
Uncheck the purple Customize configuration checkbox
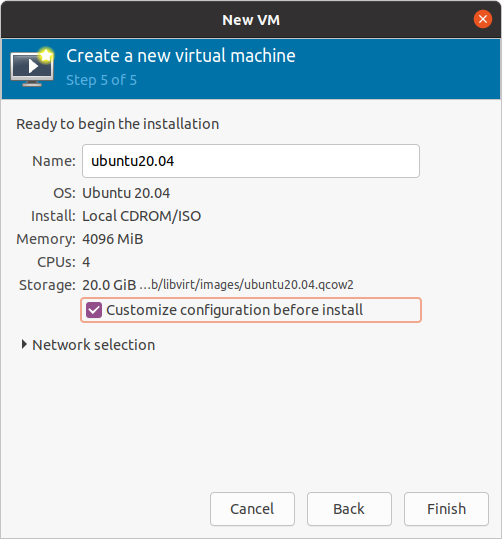point(94,310)
